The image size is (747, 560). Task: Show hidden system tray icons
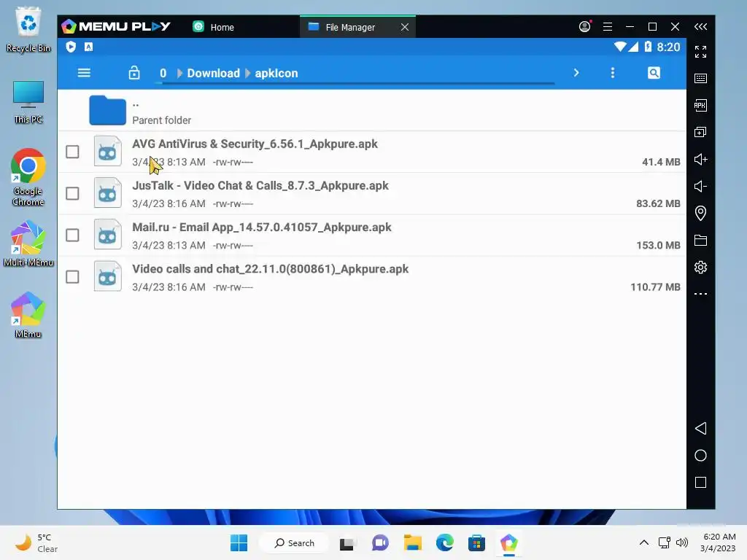coord(643,542)
